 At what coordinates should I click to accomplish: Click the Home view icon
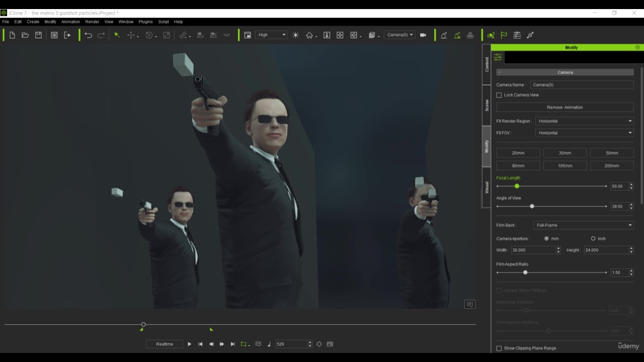coord(309,35)
